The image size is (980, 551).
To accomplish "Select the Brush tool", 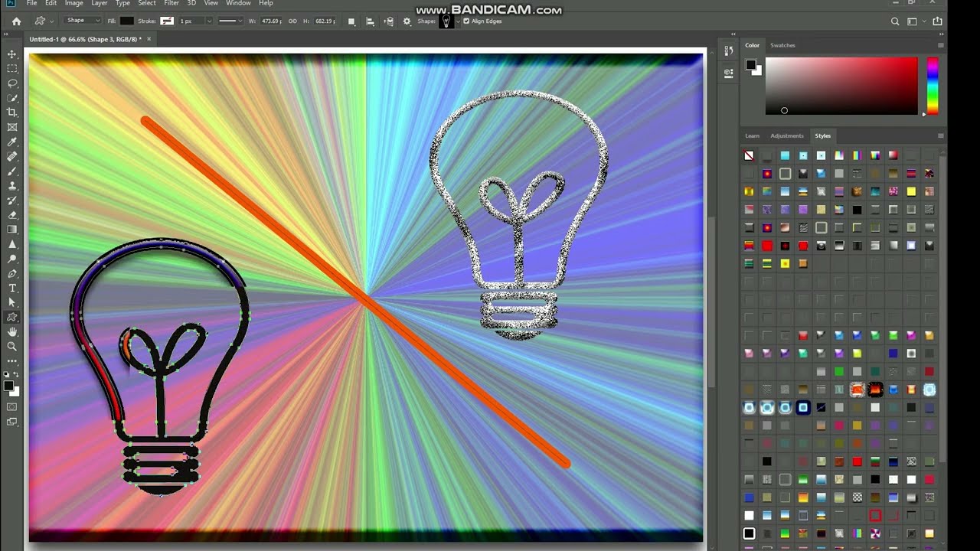I will (12, 171).
